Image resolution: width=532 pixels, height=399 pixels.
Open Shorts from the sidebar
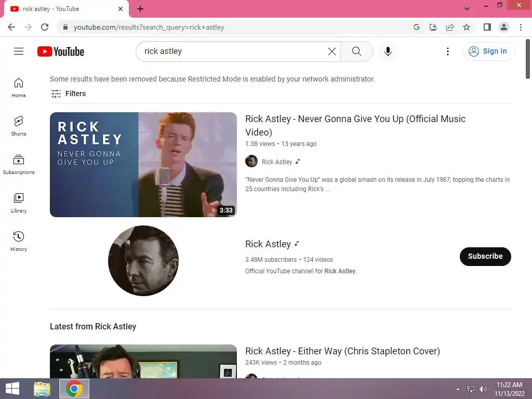pos(19,126)
